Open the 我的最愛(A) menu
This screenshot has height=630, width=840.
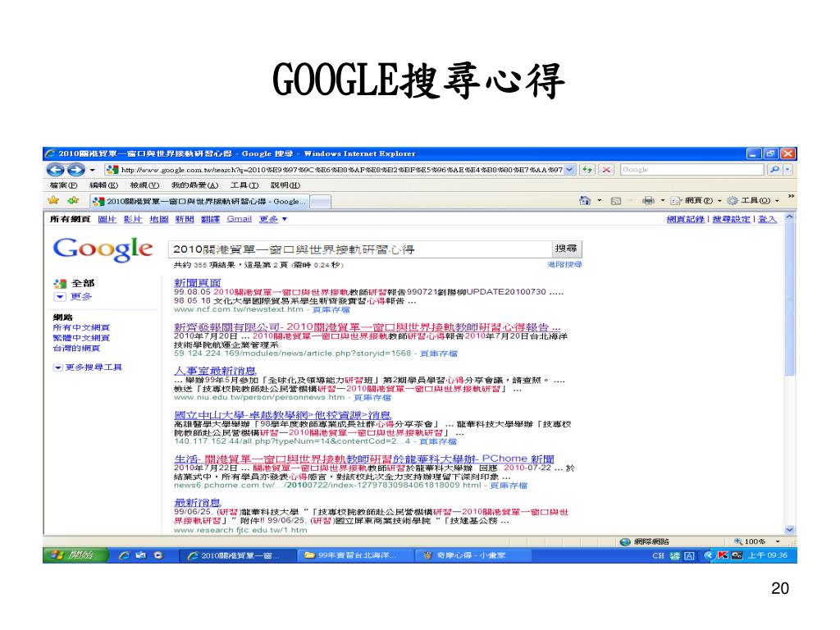coord(194,185)
